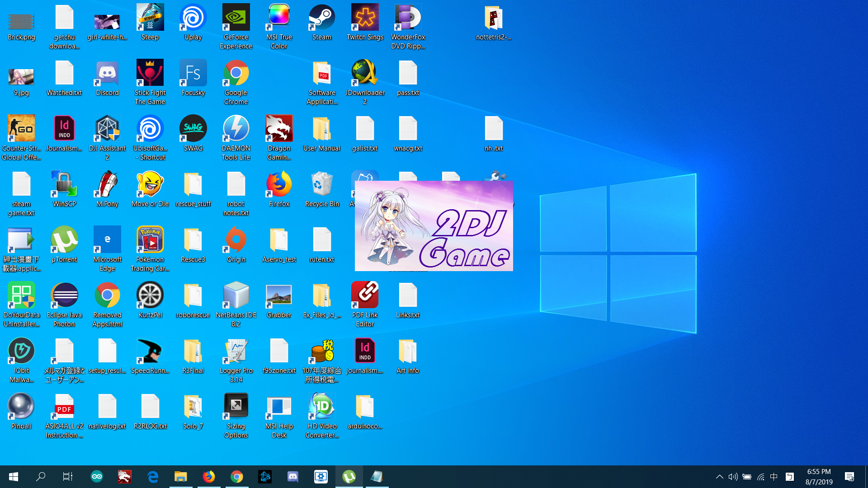Open the Windows Start menu
Image resolution: width=868 pixels, height=488 pixels.
14,477
